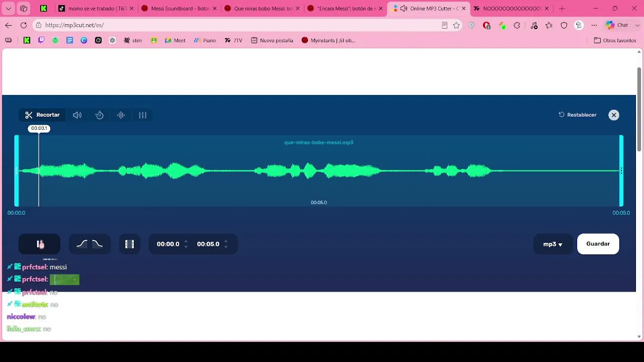Screen dimensions: 644x362
Task: Open the pitch waveform tool
Action: pyautogui.click(x=121, y=115)
